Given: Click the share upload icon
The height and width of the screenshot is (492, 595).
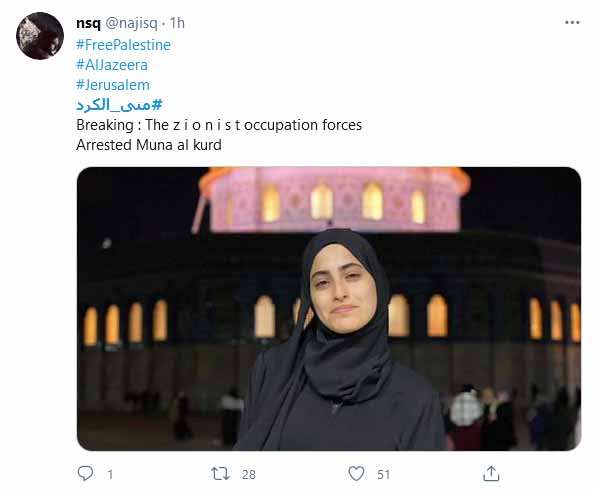Looking at the screenshot, I should click(491, 473).
